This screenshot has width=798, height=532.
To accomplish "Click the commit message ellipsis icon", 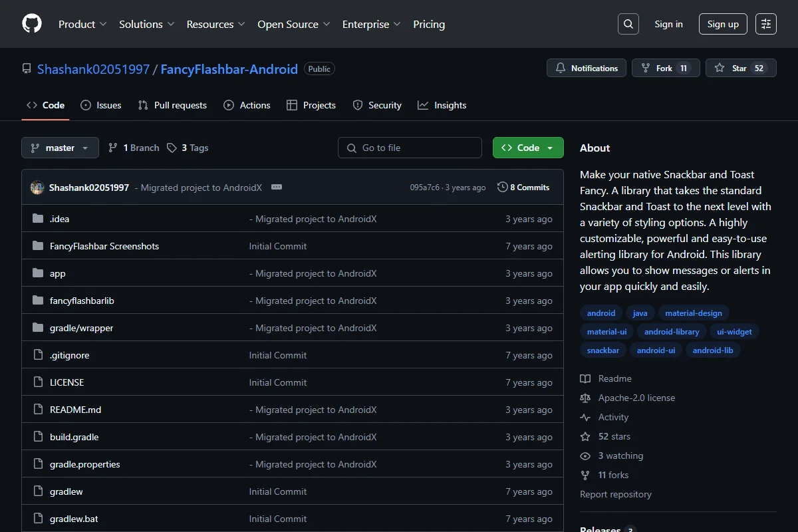I will click(277, 188).
